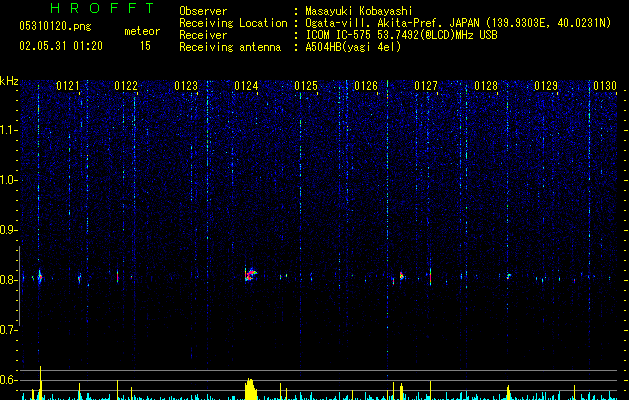Click the Receiving Location label
Image resolution: width=629 pixels, height=400 pixels.
pos(233,23)
